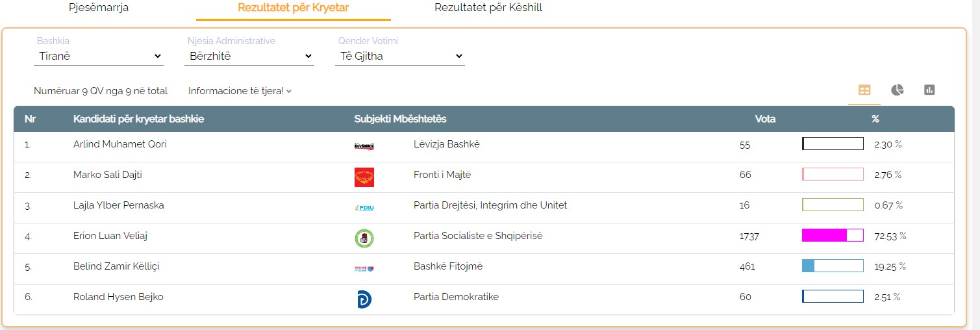Viewport: 980px width, 330px height.
Task: Click candidate Belind Zamir Këlliçi
Action: point(116,266)
